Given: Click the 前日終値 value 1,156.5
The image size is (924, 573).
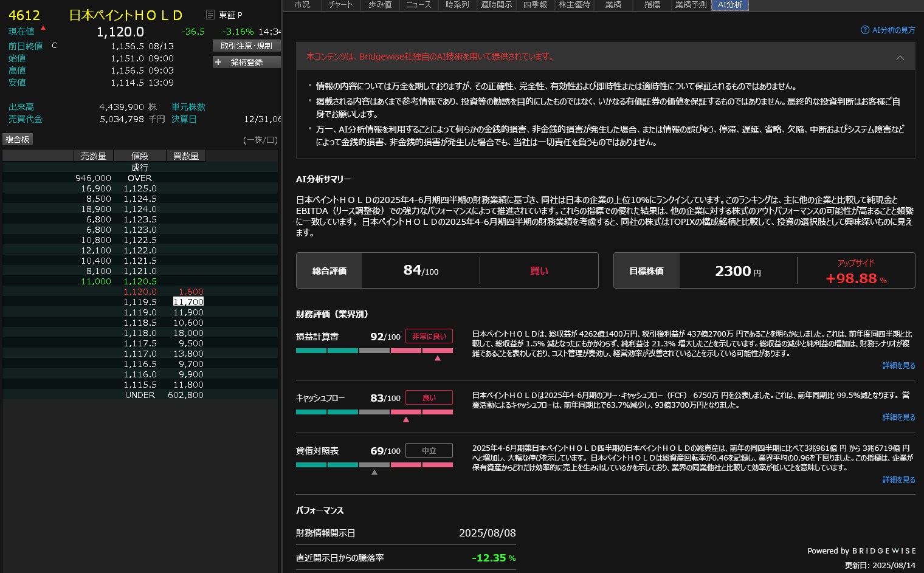Looking at the screenshot, I should 128,46.
